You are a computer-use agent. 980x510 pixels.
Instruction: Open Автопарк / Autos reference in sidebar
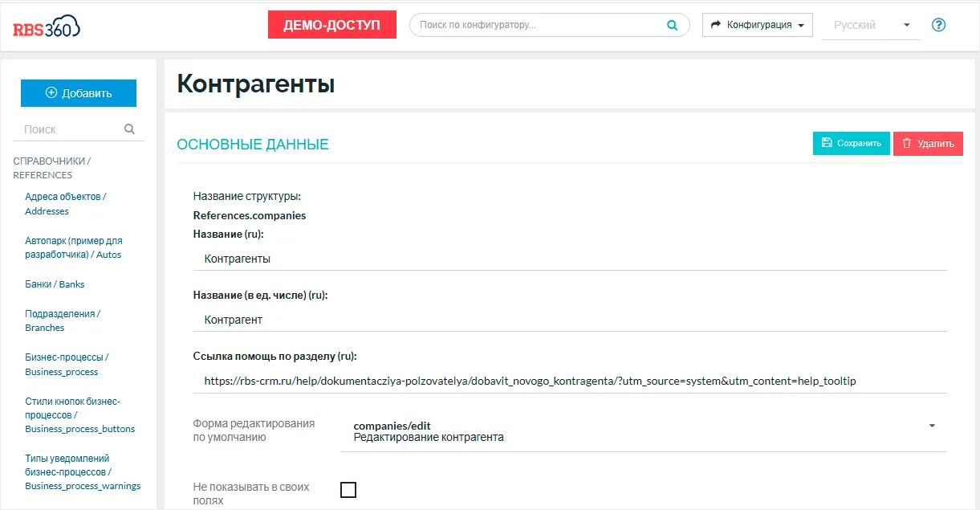click(x=73, y=247)
